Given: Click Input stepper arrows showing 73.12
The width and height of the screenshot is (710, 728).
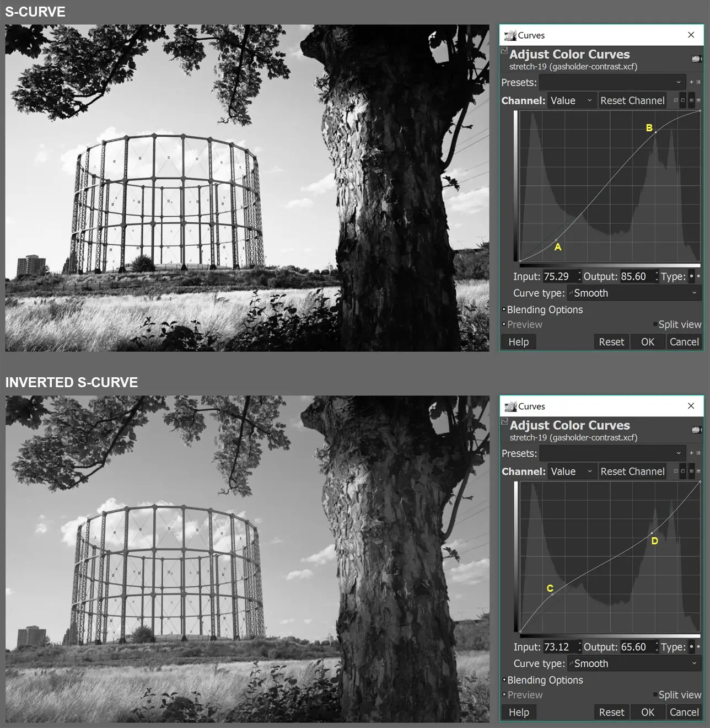Looking at the screenshot, I should click(579, 647).
